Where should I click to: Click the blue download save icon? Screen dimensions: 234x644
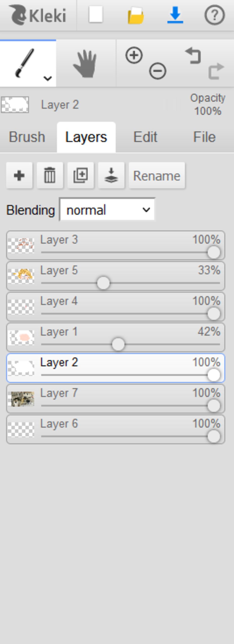click(175, 15)
